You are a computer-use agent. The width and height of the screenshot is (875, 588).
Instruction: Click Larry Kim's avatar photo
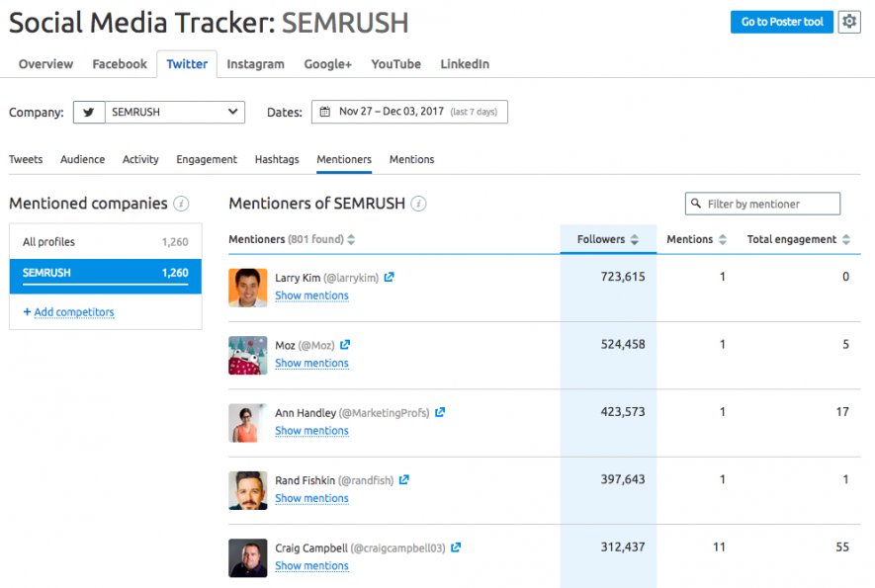pos(248,288)
